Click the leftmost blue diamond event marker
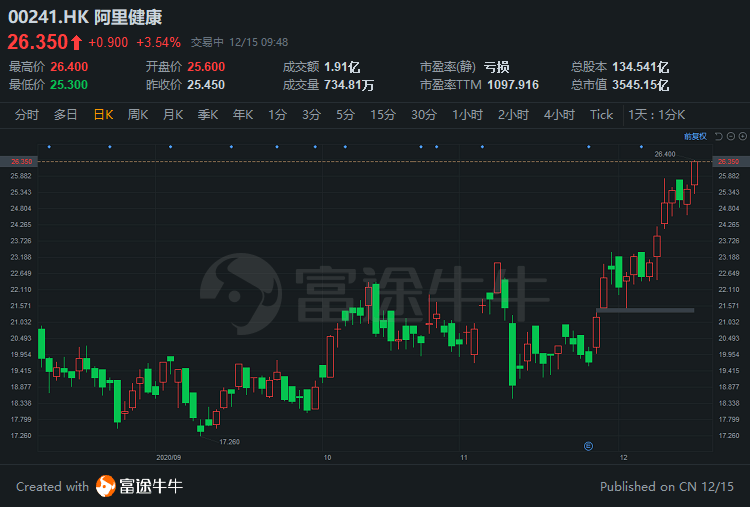The image size is (750, 507). pos(49,147)
